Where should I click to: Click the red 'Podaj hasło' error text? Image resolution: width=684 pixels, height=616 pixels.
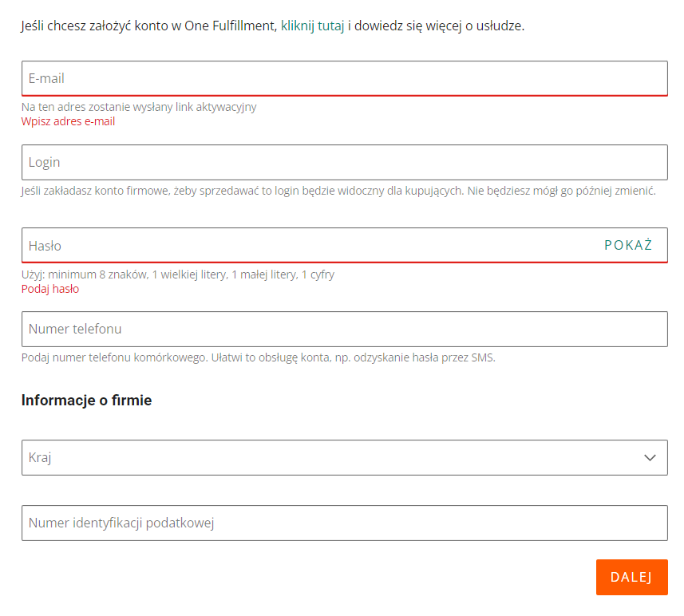50,289
